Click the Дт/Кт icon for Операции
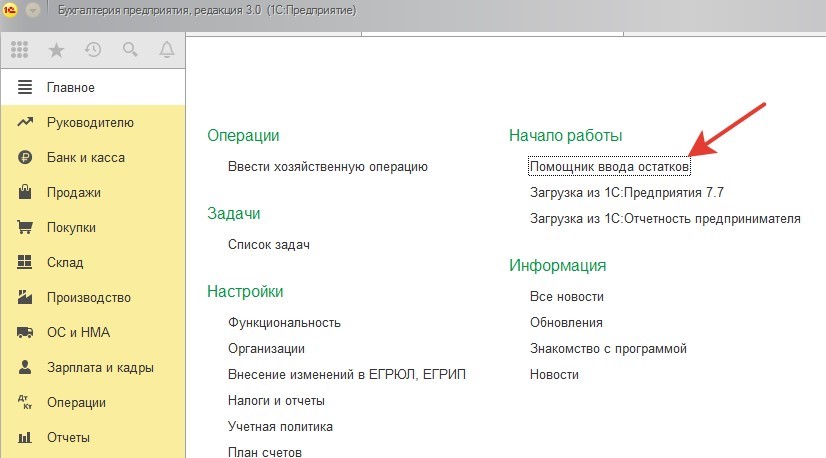 click(x=25, y=402)
